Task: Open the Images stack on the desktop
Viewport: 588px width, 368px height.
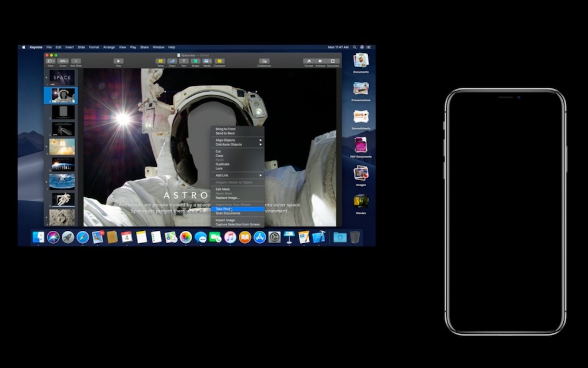Action: click(361, 175)
